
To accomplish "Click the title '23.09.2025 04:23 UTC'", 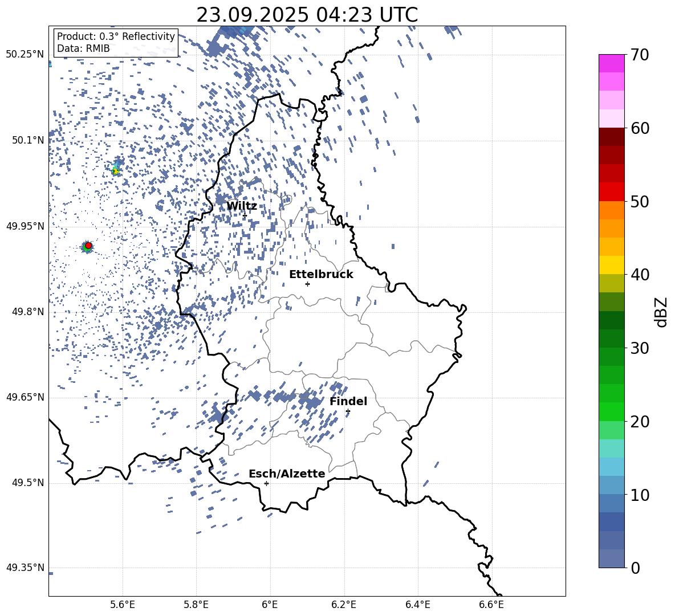I will [307, 15].
